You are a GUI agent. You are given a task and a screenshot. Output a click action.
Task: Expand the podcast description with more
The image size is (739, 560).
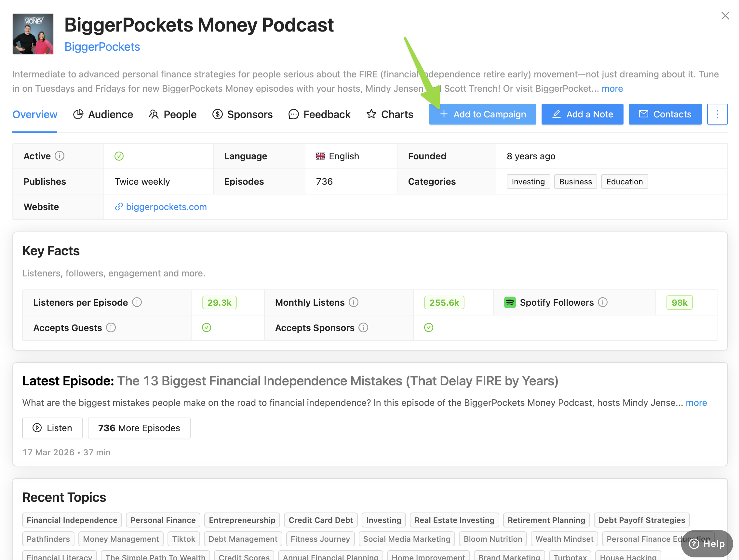tap(612, 88)
